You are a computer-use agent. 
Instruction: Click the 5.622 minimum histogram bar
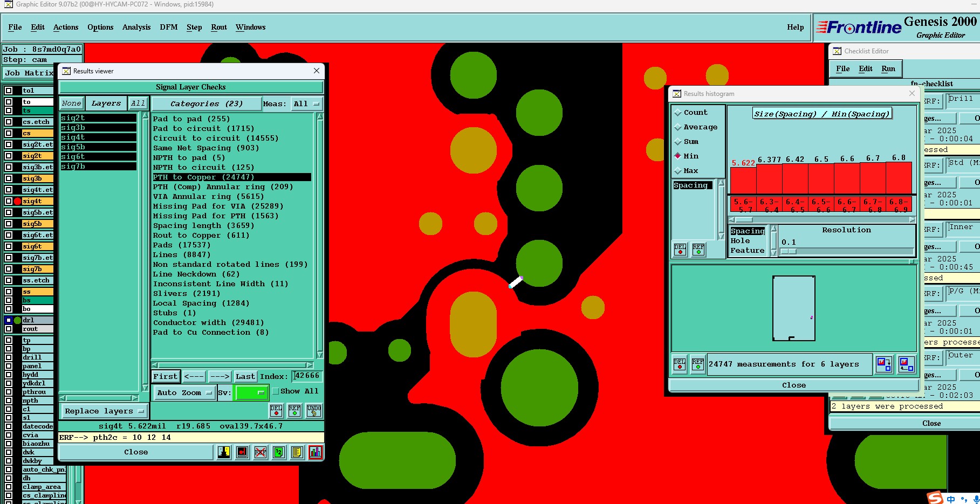pos(743,181)
